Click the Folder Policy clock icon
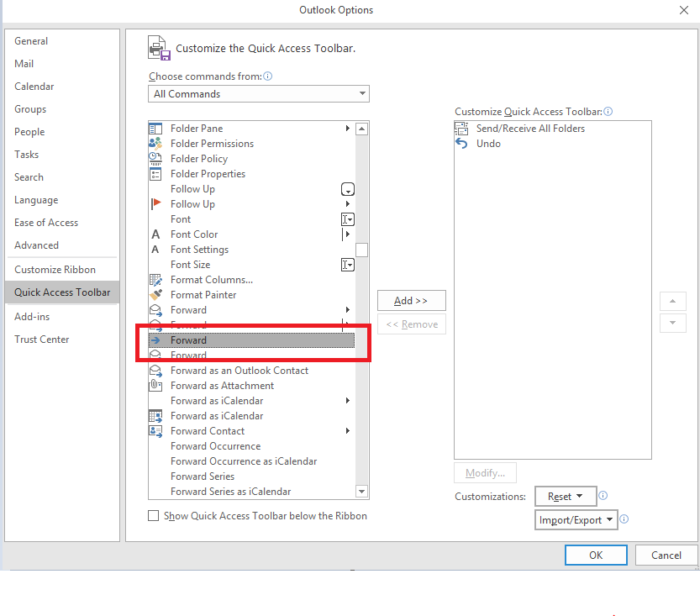 click(x=155, y=159)
